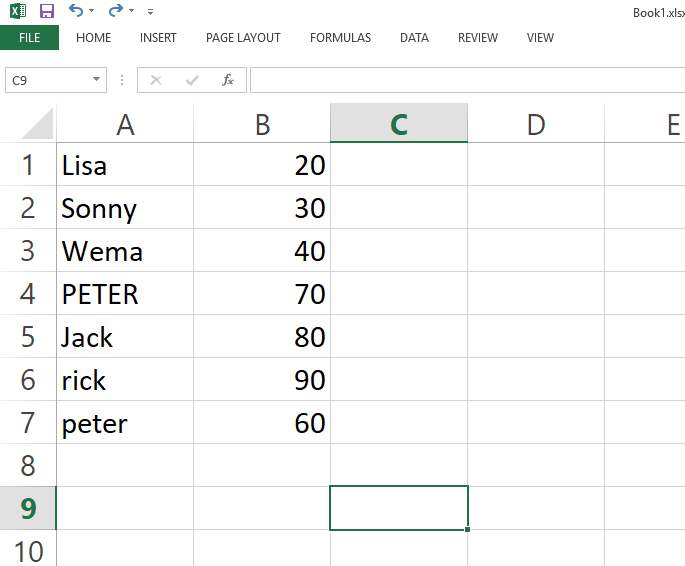Select the cell containing Jack
The width and height of the screenshot is (685, 566).
tap(125, 336)
